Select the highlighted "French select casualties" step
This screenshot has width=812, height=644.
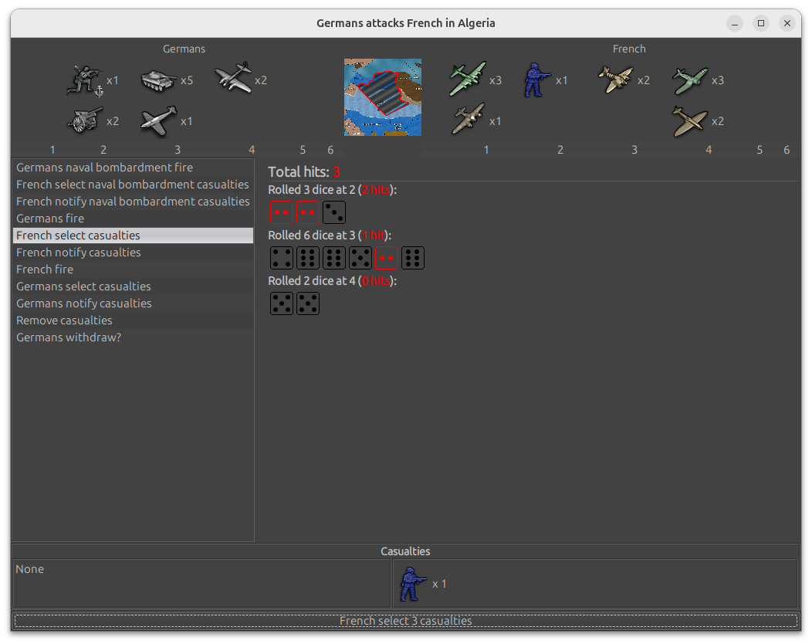(x=78, y=236)
